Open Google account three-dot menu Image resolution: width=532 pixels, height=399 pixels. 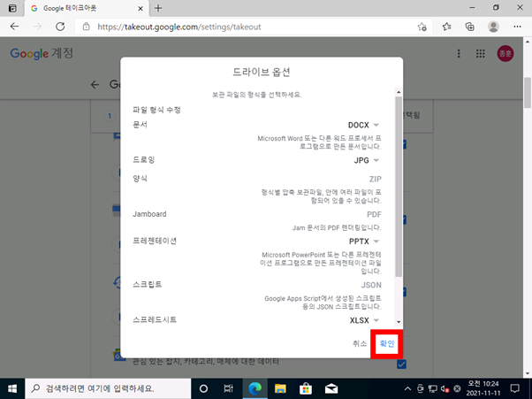tap(459, 53)
